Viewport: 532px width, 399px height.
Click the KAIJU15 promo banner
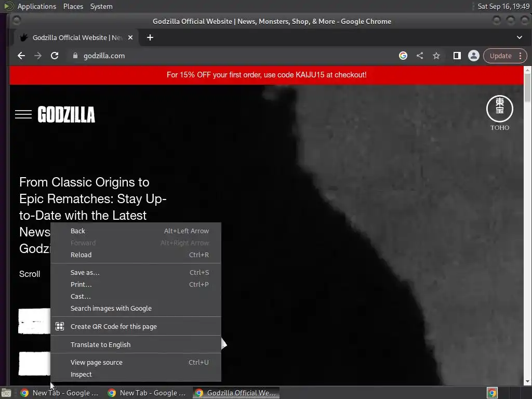(x=267, y=75)
